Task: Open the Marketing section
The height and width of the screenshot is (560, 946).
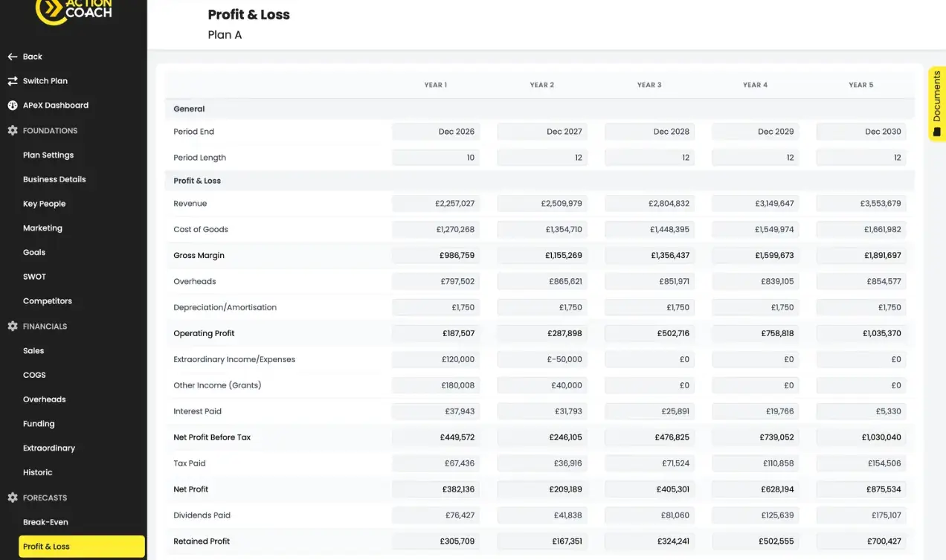Action: click(x=42, y=228)
